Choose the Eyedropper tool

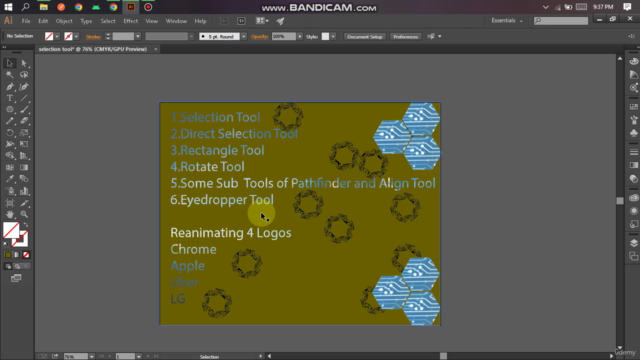(9, 179)
